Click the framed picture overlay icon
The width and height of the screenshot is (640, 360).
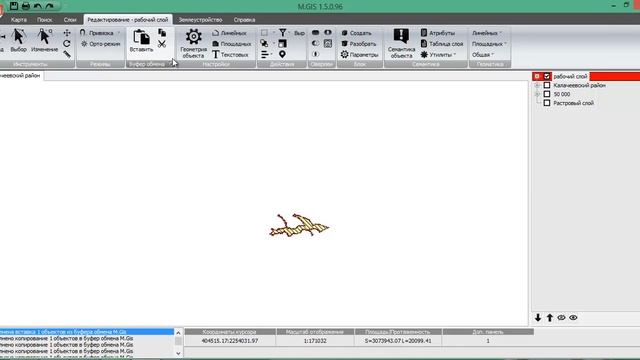(x=328, y=43)
